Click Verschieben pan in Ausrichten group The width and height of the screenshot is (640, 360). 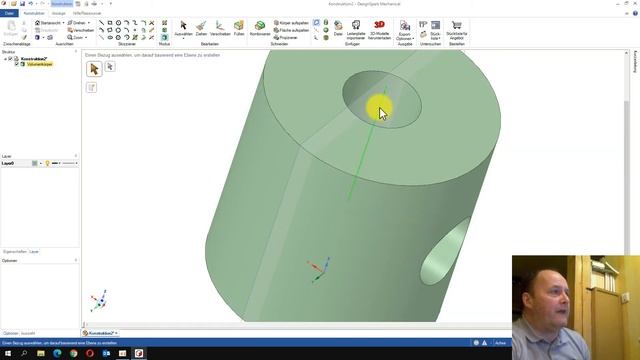(x=80, y=30)
